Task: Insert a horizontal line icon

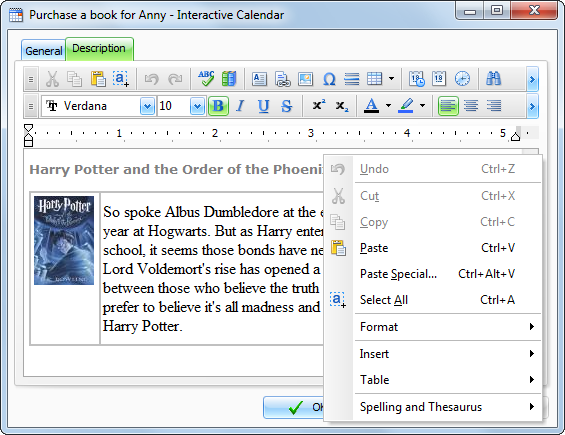Action: pyautogui.click(x=352, y=79)
